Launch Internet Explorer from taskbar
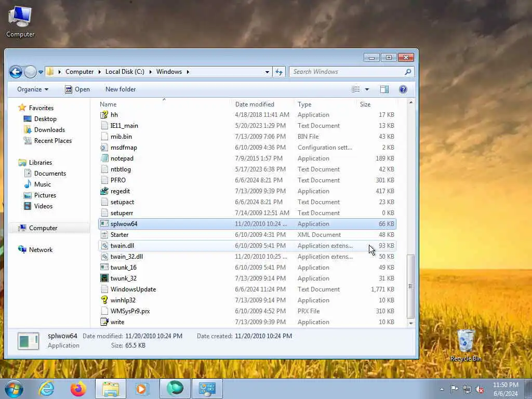Screen dimensions: 532x399 click(46, 389)
